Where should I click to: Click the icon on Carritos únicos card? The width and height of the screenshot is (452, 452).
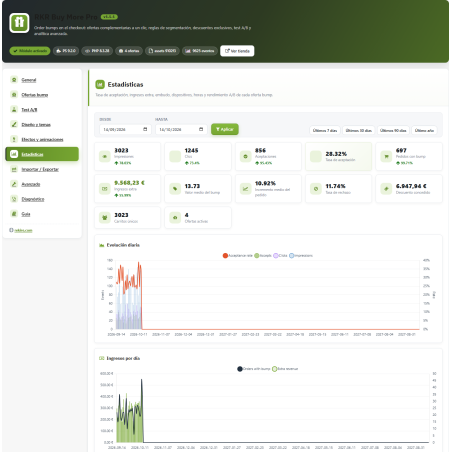coord(105,218)
